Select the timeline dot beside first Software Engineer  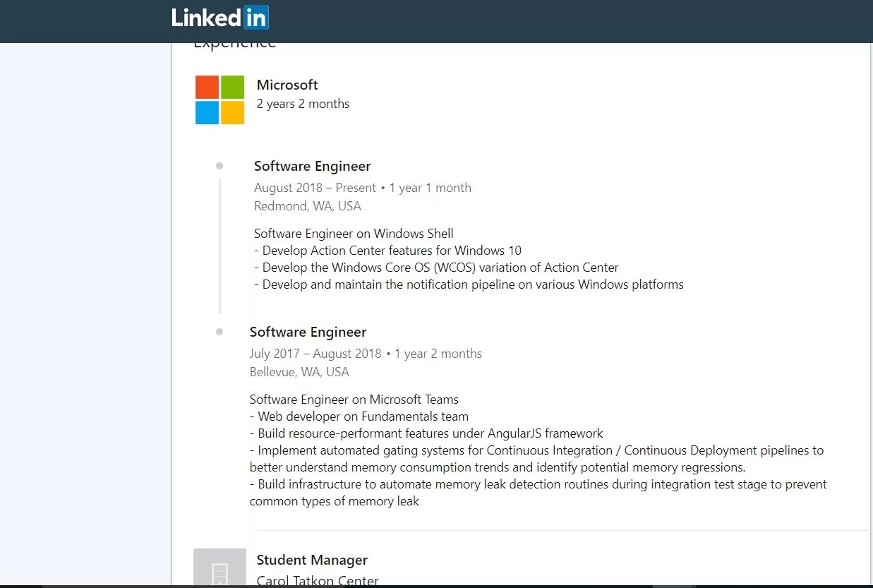(x=219, y=166)
